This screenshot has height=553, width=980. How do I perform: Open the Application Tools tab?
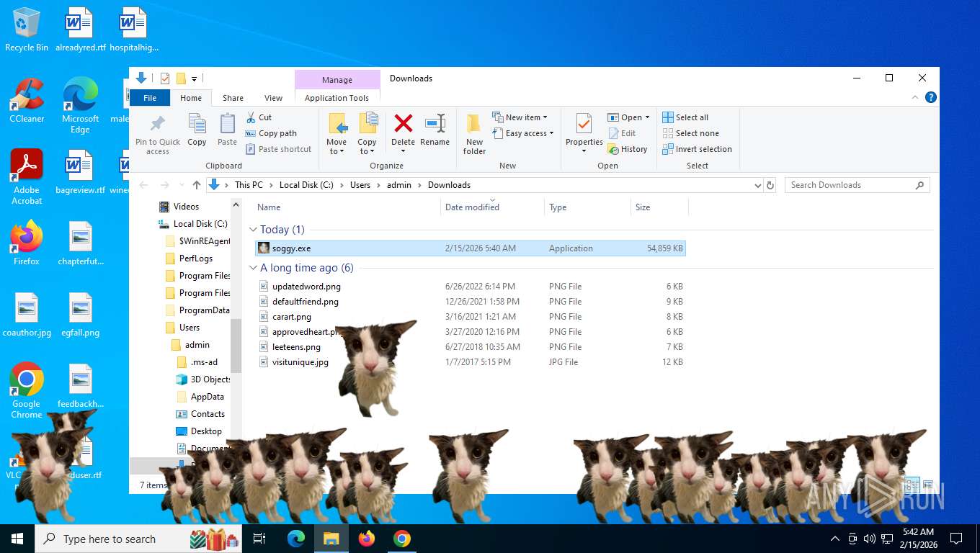(x=337, y=98)
